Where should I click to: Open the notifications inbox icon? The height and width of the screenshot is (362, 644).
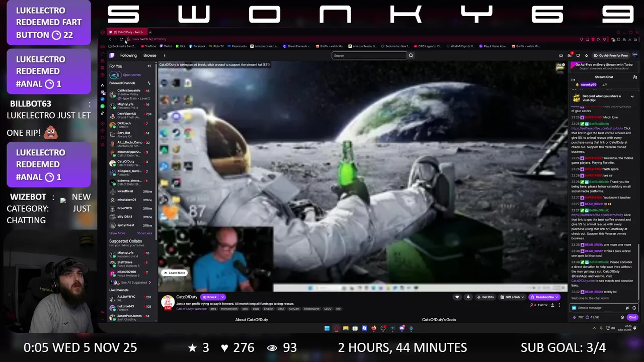[x=570, y=55]
